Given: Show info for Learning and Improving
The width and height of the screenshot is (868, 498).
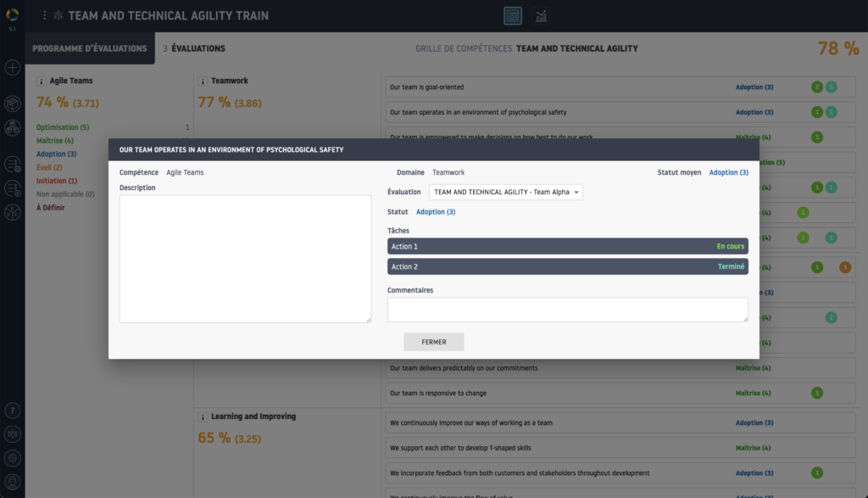Looking at the screenshot, I should (x=203, y=417).
